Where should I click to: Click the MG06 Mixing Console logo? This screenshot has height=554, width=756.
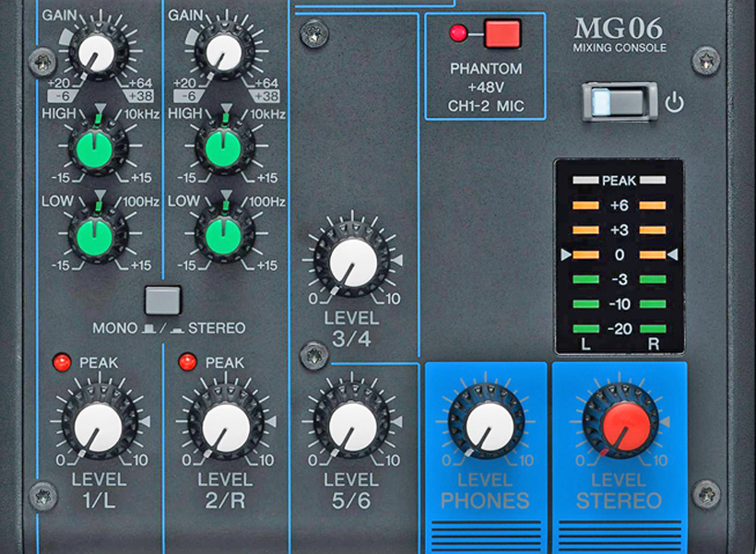pyautogui.click(x=620, y=35)
